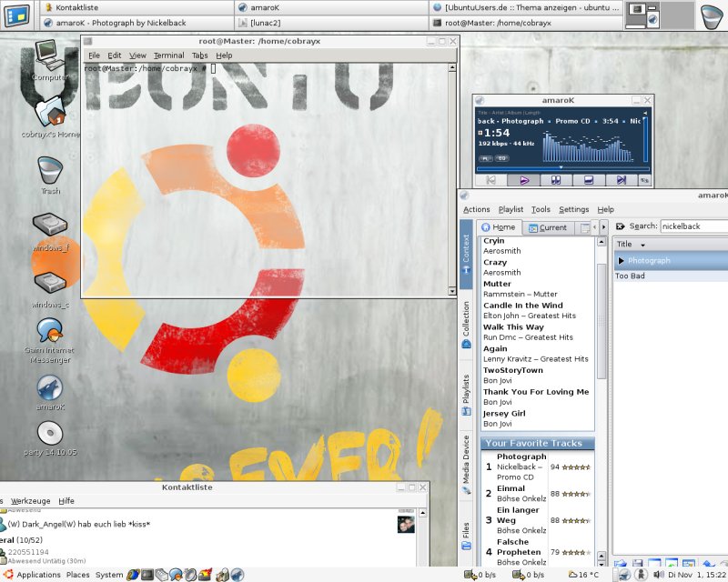728x582 pixels.
Task: Switch to the lunac2 window in taskbar
Action: click(331, 23)
